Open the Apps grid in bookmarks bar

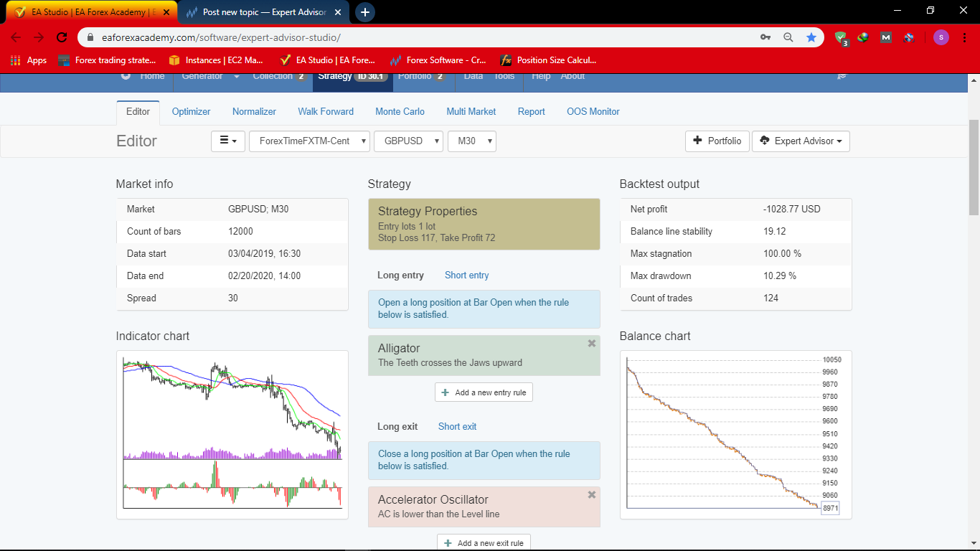tap(29, 60)
